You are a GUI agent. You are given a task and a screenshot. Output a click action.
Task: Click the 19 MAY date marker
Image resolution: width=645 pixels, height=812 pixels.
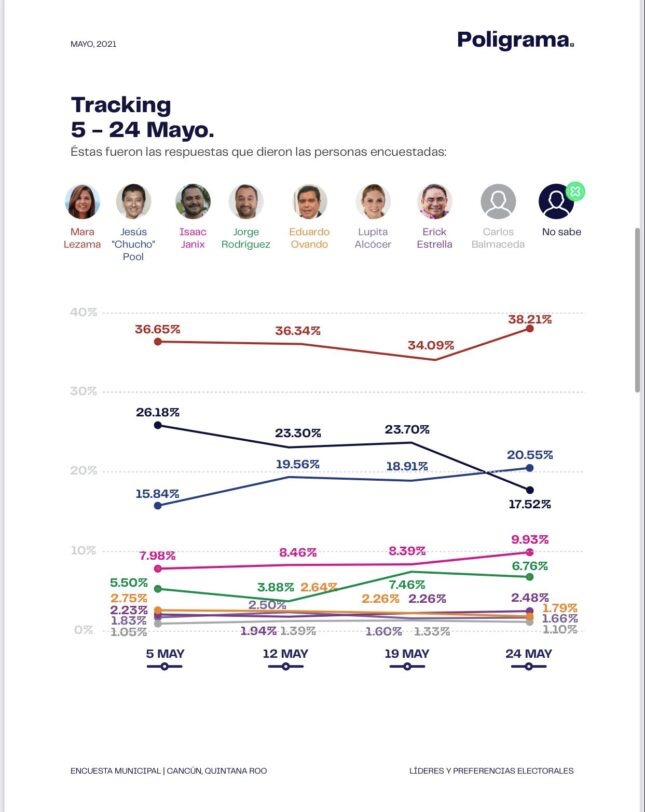(407, 665)
